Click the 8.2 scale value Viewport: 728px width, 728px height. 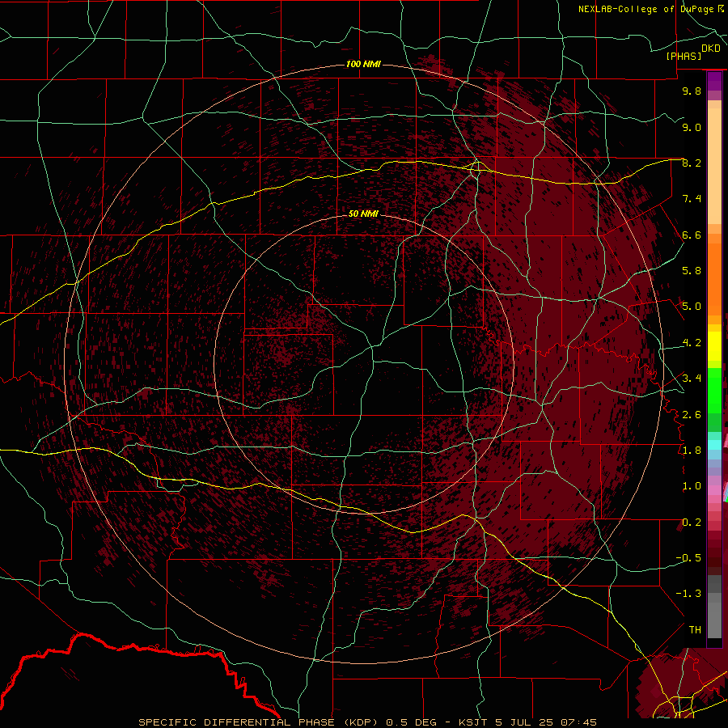[692, 163]
